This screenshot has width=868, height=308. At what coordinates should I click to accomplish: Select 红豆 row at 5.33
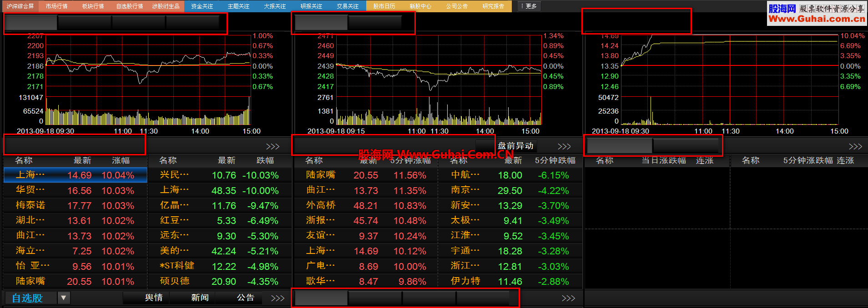coord(220,220)
